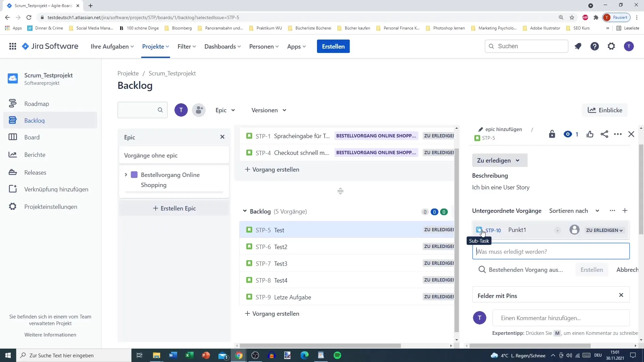Open Projekteinstellungen in sidebar
This screenshot has height=362, width=644.
50,206
